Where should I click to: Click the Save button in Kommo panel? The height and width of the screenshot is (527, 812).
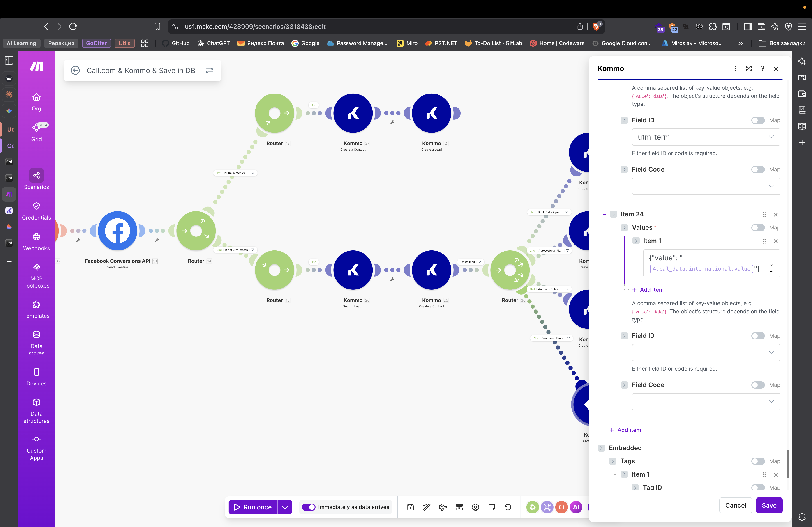(x=769, y=505)
